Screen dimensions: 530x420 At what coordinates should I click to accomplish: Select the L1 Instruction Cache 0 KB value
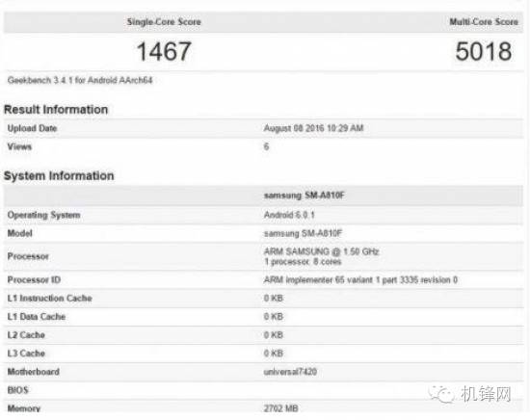click(274, 299)
